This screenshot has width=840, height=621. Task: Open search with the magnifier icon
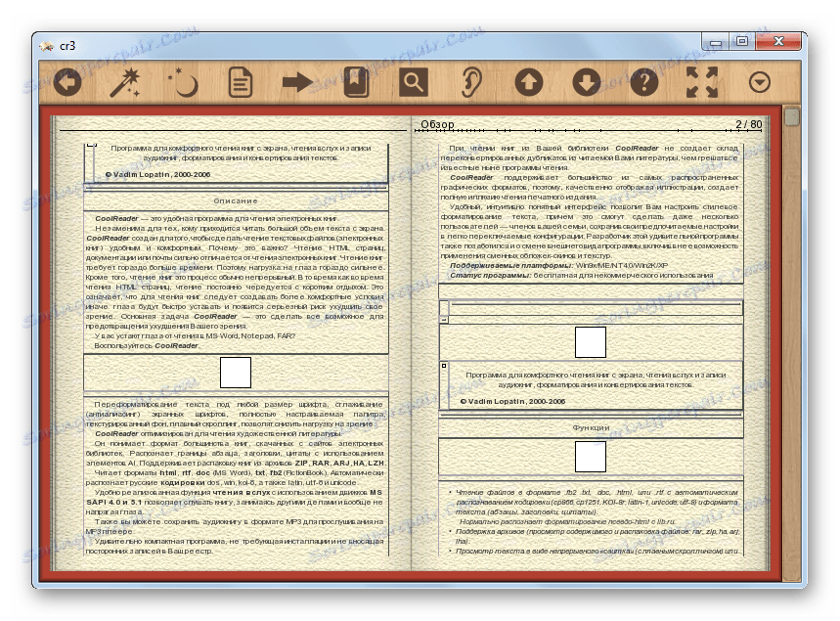[414, 82]
